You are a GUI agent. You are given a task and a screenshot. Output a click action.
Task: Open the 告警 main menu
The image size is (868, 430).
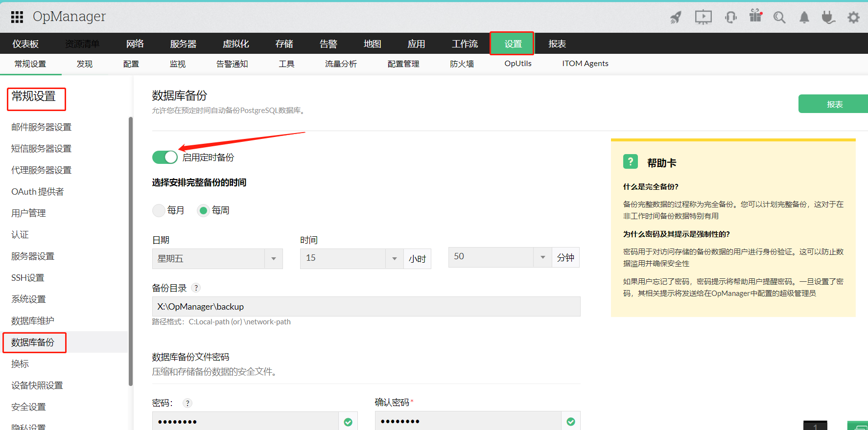pyautogui.click(x=328, y=44)
